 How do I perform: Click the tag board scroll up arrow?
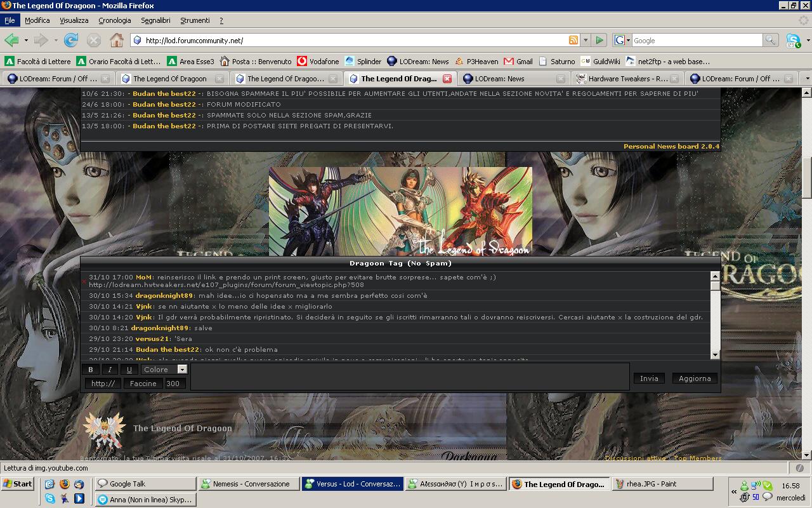coord(715,276)
